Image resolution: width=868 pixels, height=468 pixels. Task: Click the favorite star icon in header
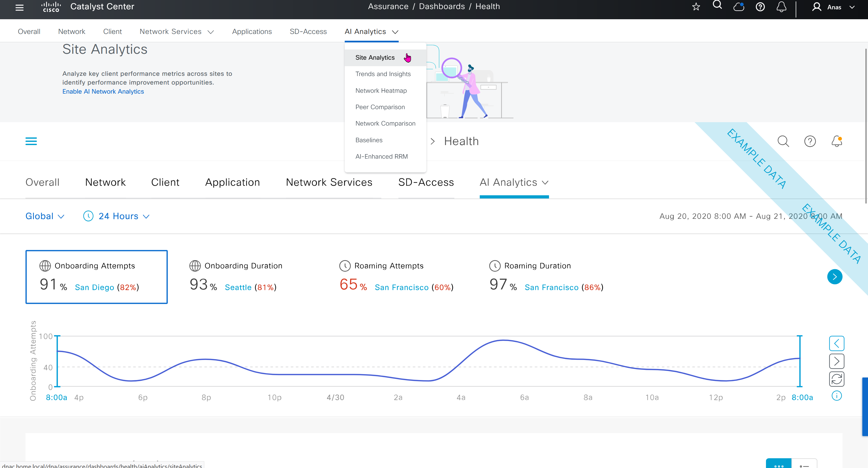[x=696, y=7]
